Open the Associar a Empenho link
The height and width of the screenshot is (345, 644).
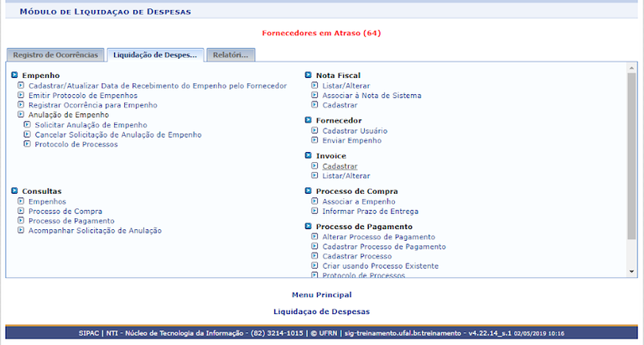point(359,201)
